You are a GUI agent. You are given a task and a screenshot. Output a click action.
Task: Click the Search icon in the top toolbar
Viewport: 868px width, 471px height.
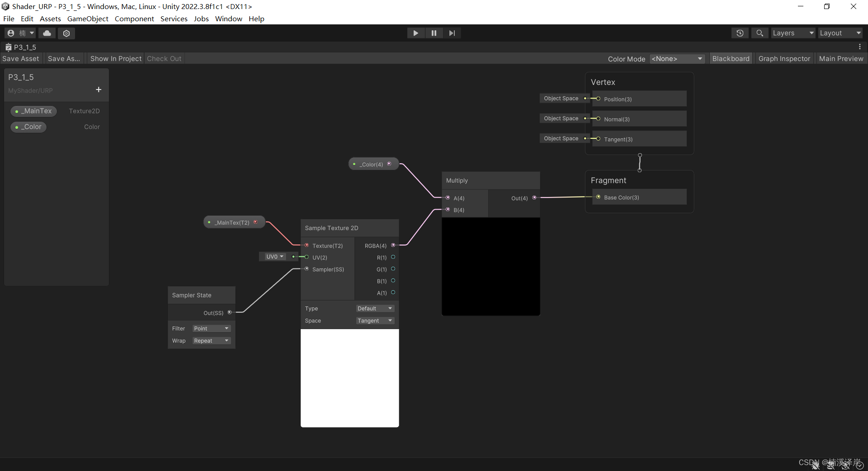click(x=759, y=33)
